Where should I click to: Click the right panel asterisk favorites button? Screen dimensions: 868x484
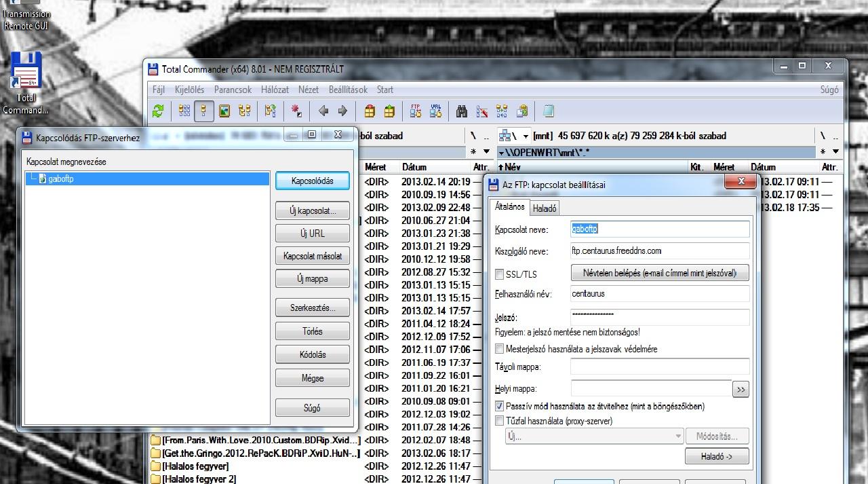pyautogui.click(x=823, y=152)
